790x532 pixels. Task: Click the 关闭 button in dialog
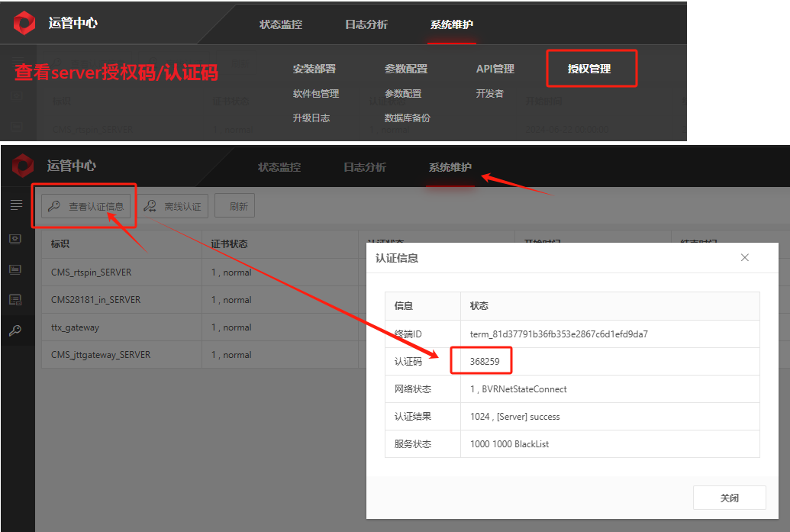click(728, 498)
